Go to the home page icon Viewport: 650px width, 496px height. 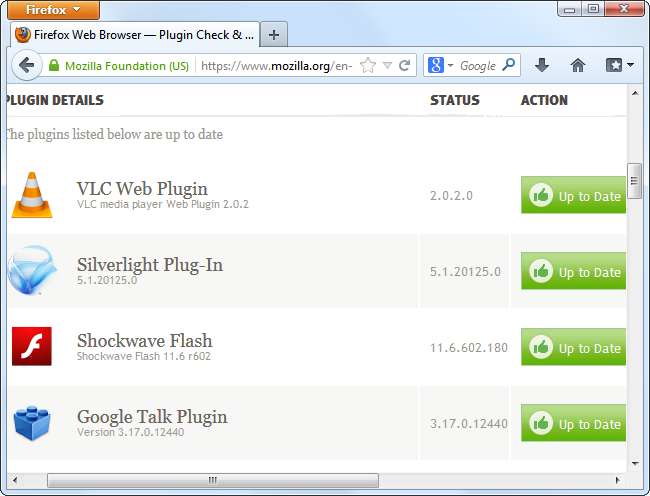tap(577, 65)
